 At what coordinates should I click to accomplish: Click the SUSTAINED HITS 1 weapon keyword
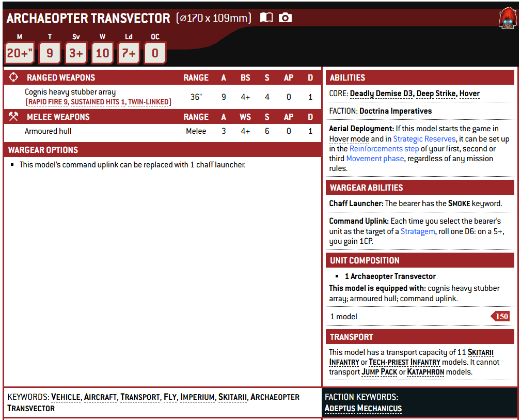(x=98, y=102)
